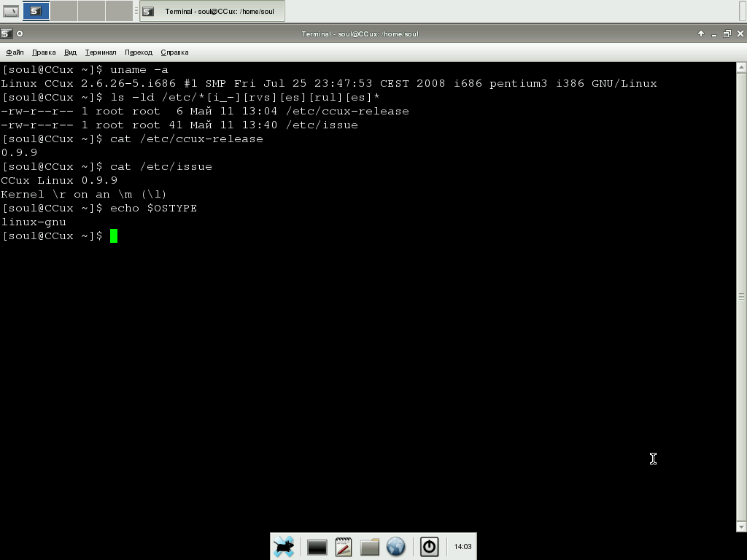Open the Xfce mouse menu in the bottom panel
The image size is (747, 560).
284,546
